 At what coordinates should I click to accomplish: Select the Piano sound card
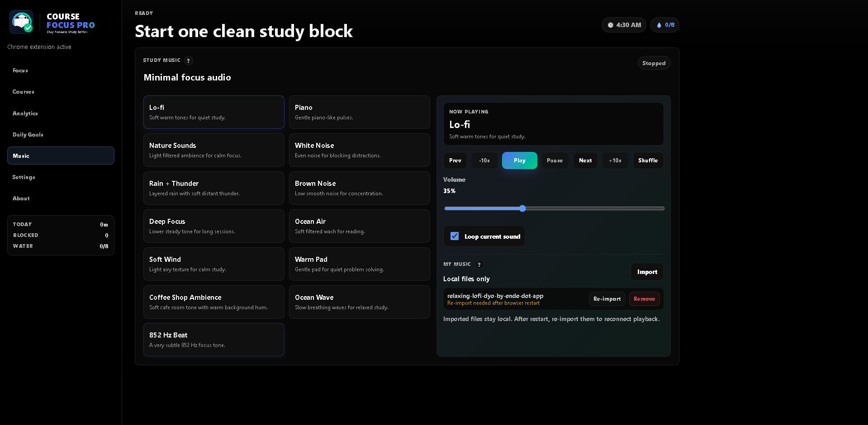[360, 112]
